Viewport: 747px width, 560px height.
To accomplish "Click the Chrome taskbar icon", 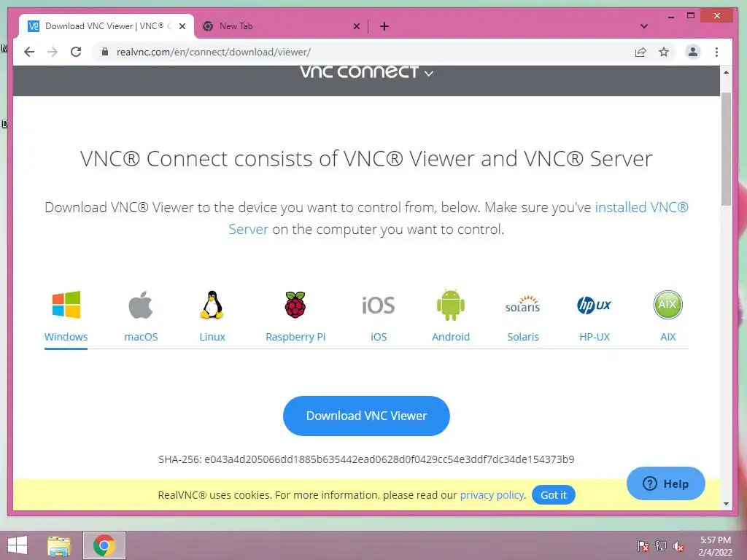I will click(104, 545).
